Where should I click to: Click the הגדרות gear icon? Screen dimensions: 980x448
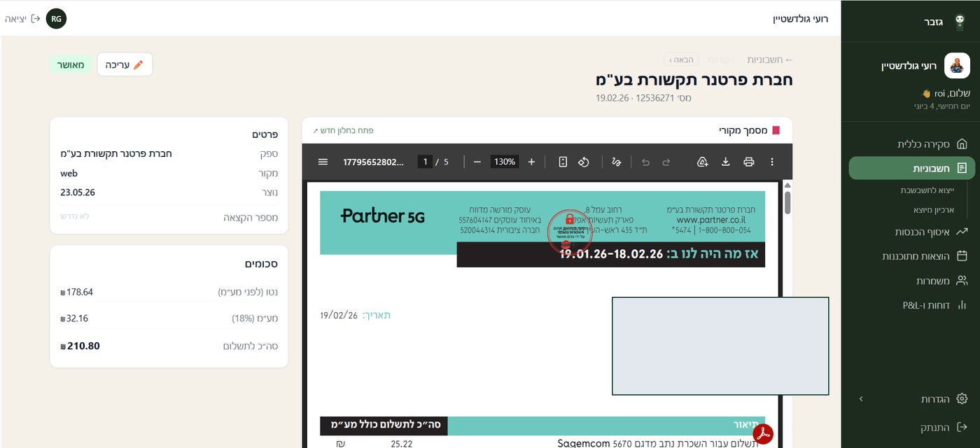tap(962, 399)
